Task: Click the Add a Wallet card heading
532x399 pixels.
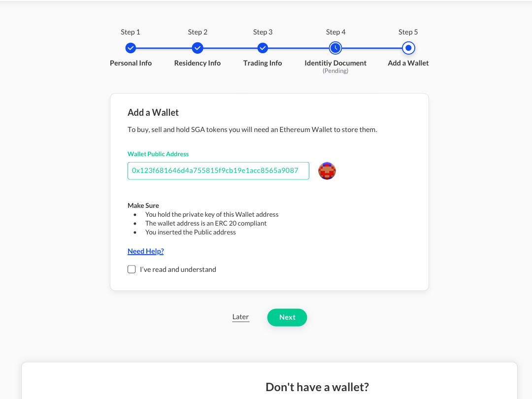Action: point(153,112)
